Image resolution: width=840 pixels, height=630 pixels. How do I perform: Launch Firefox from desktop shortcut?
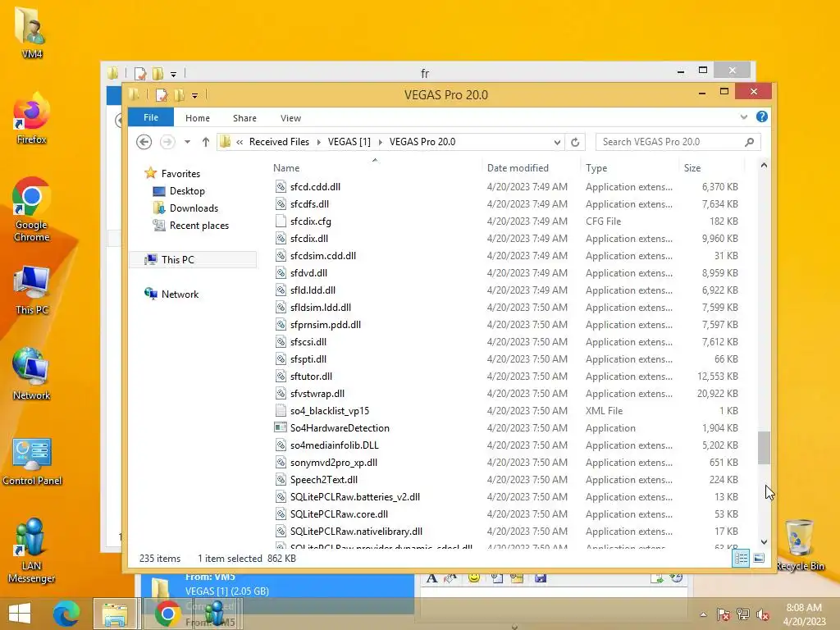click(x=31, y=118)
